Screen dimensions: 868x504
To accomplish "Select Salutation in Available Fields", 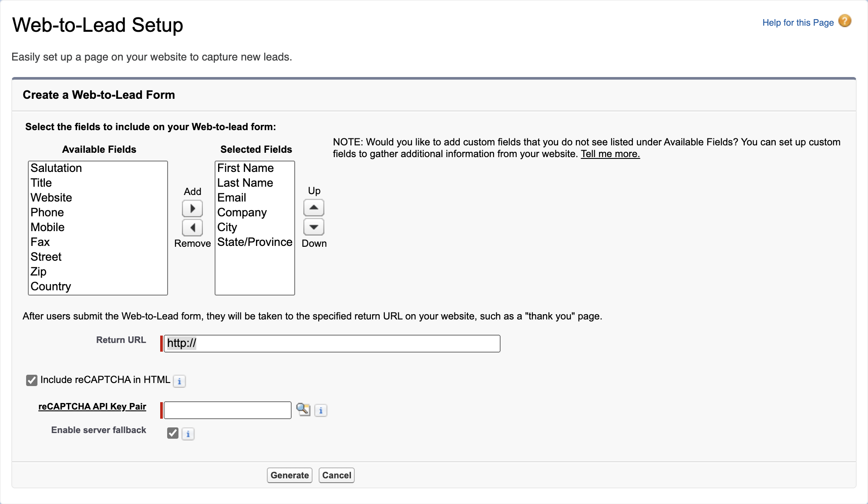I will pyautogui.click(x=98, y=168).
